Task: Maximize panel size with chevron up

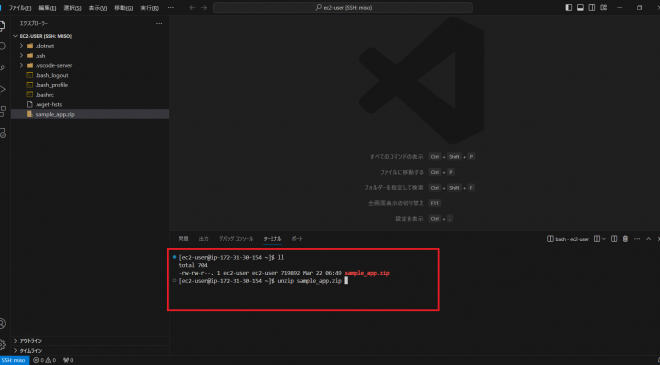Action: pos(649,239)
